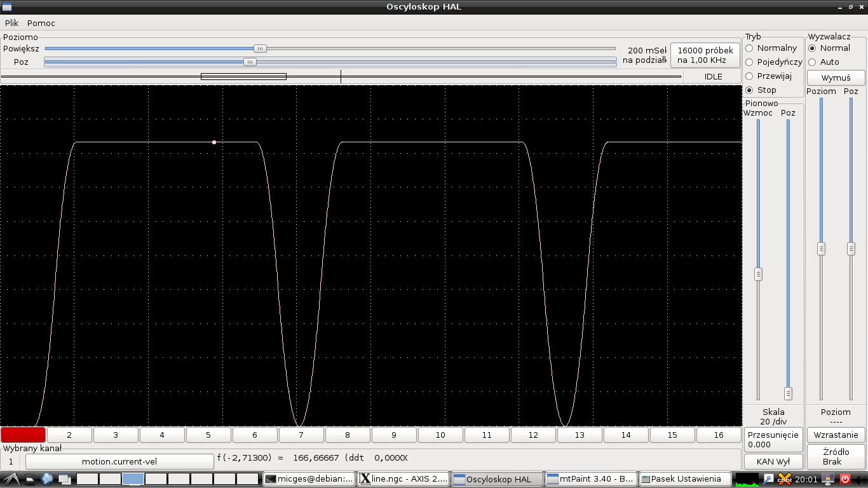Screen dimensions: 868x488
Task: Select channel 8 button
Action: [x=348, y=435]
